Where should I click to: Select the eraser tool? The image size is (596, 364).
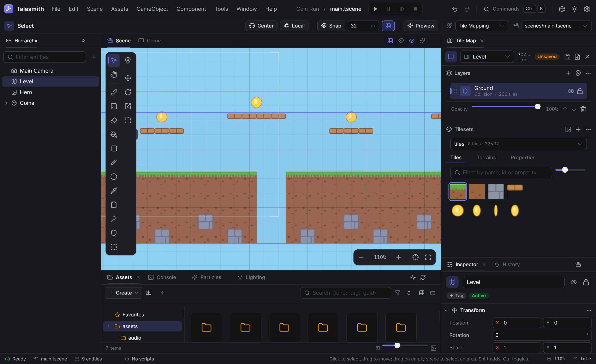coord(114,120)
